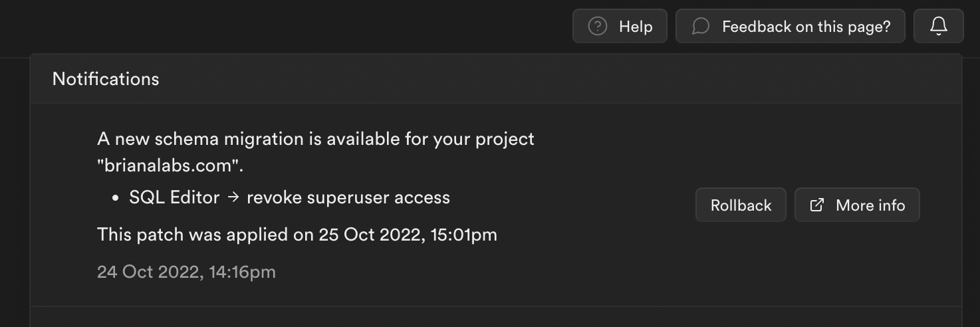
Task: Open the Help button
Action: pos(620,27)
